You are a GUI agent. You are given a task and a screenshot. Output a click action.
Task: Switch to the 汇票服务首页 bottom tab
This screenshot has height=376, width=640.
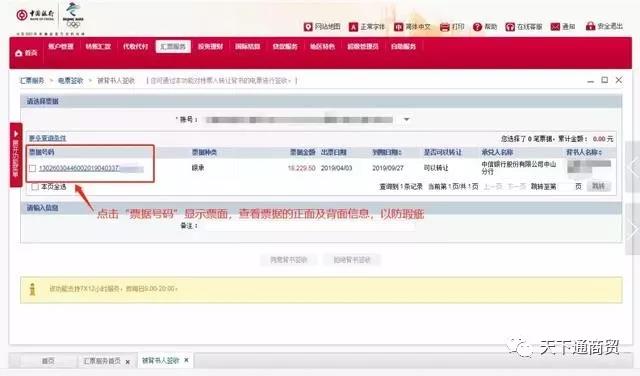102,361
